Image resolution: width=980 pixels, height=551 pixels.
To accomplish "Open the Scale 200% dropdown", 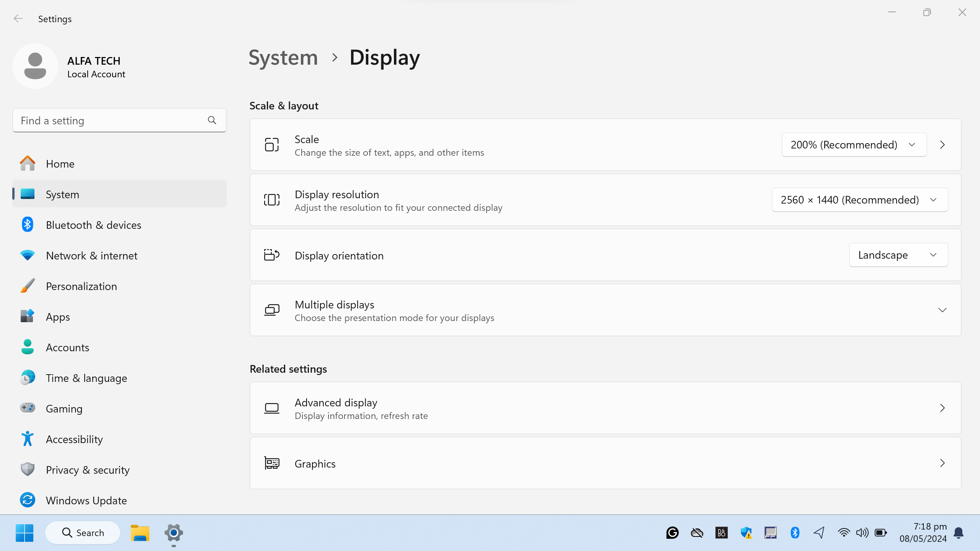I will point(854,145).
